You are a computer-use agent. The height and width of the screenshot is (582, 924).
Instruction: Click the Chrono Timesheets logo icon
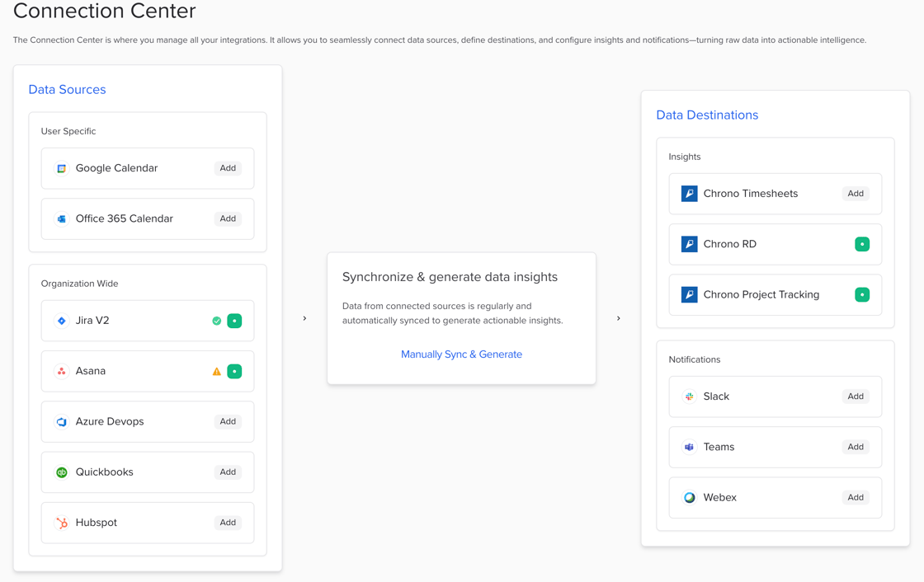tap(690, 194)
